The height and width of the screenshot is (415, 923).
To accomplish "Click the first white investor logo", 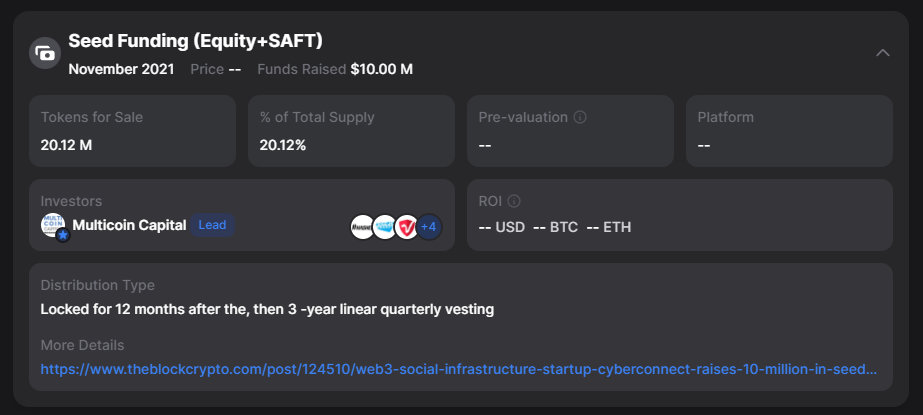I will pos(361,227).
